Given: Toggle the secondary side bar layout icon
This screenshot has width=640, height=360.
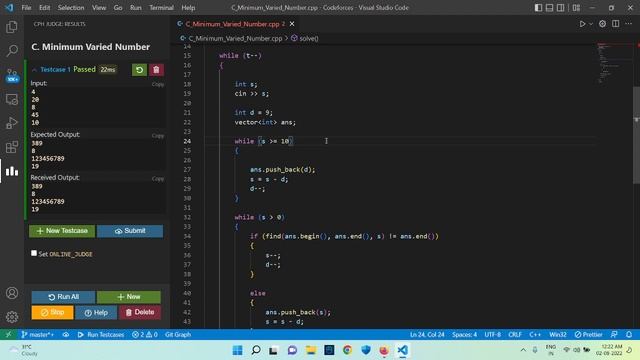Looking at the screenshot, I should point(560,8).
